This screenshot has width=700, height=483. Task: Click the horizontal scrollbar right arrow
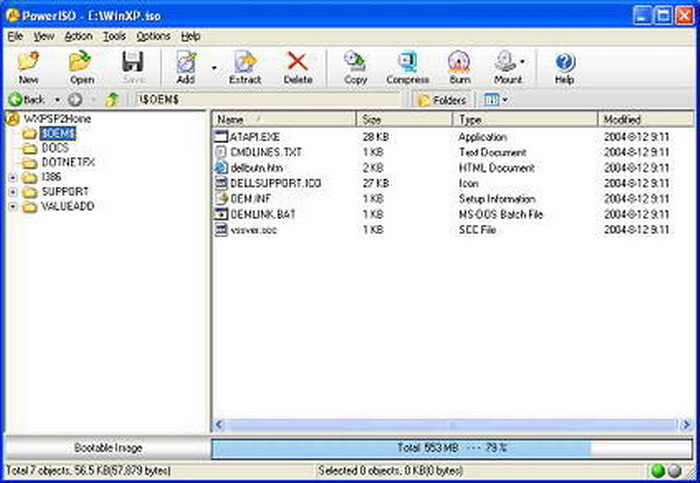click(x=686, y=425)
